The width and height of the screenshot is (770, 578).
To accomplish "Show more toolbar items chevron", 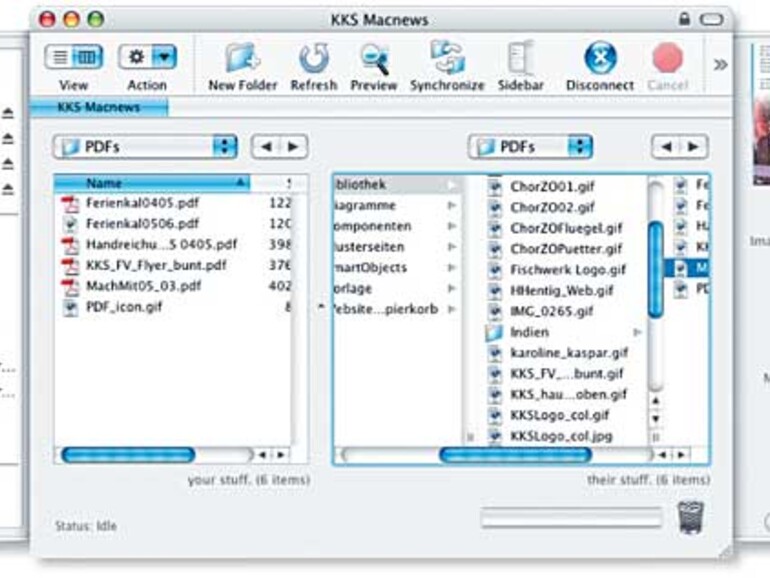I will (720, 64).
